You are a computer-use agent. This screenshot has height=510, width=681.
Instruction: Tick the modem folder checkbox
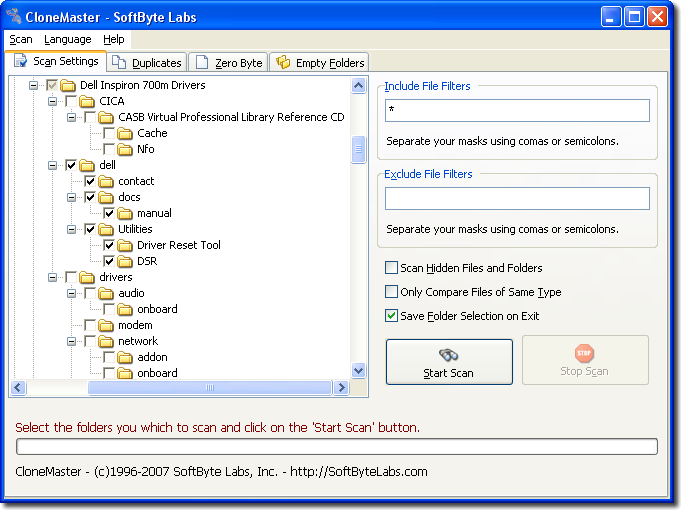point(90,325)
